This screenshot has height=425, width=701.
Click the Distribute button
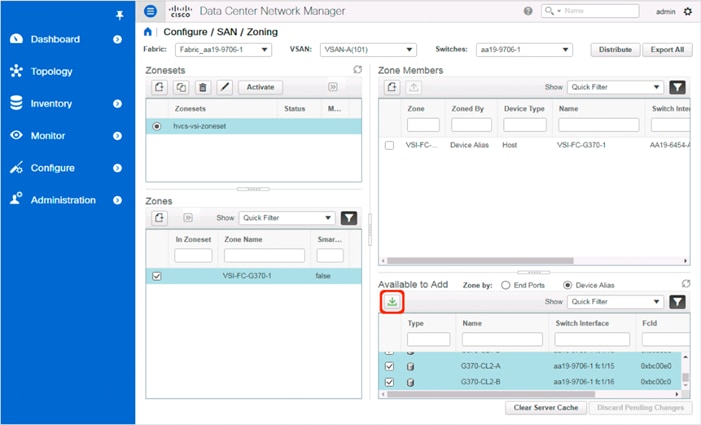click(615, 50)
